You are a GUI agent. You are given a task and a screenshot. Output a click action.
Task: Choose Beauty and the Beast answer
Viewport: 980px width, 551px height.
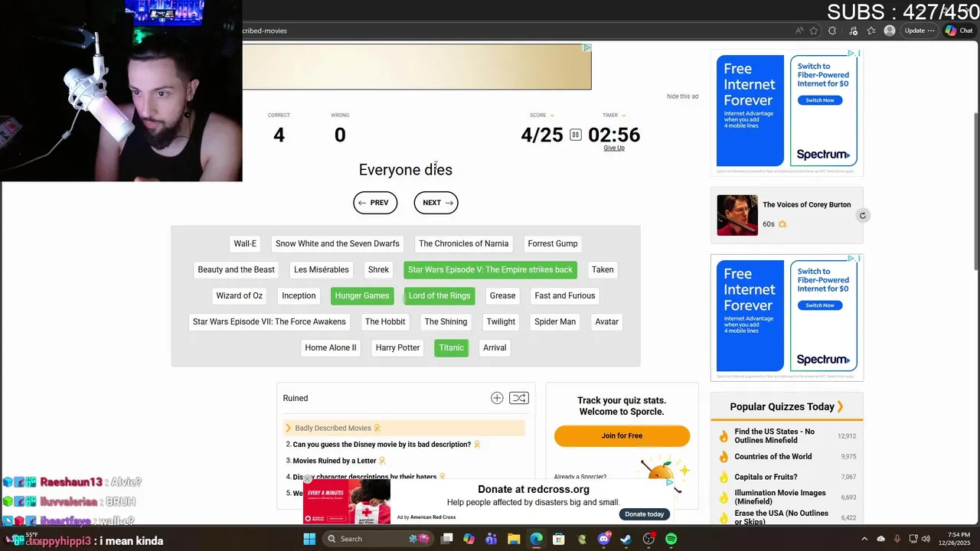pyautogui.click(x=236, y=269)
